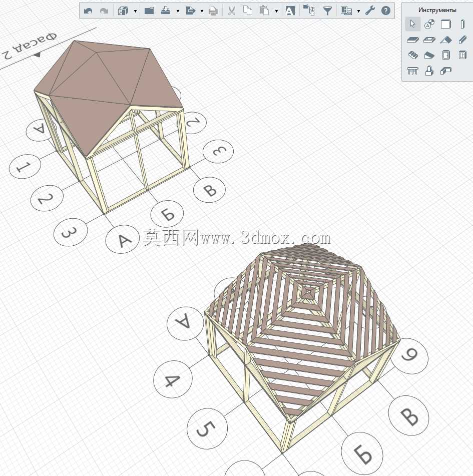473x476 pixels.
Task: Open the filter funnel icon
Action: coord(327,11)
